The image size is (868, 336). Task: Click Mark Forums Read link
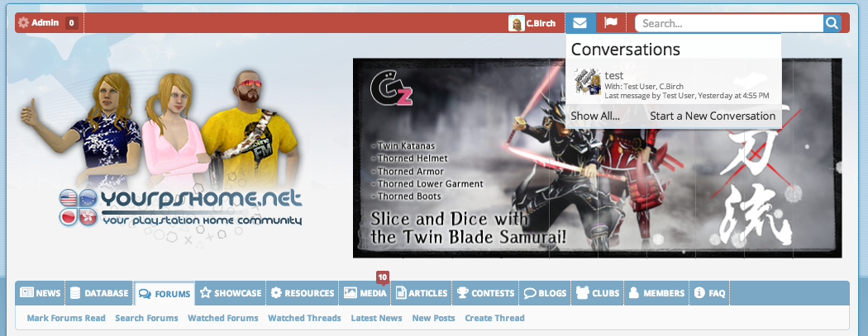[x=66, y=319]
